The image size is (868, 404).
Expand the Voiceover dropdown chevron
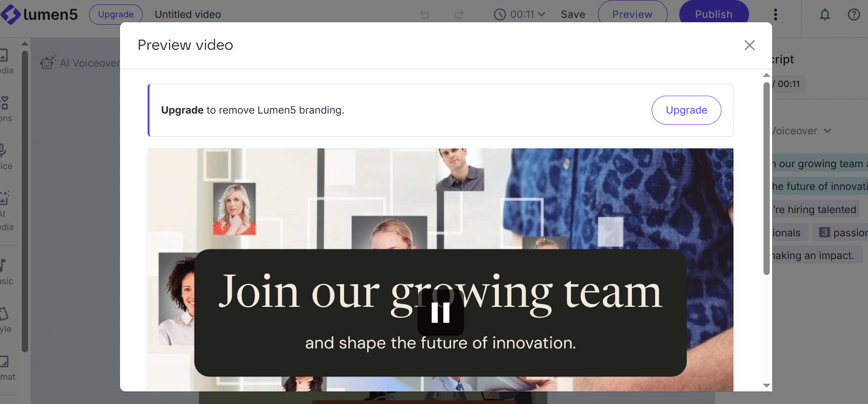pyautogui.click(x=827, y=130)
